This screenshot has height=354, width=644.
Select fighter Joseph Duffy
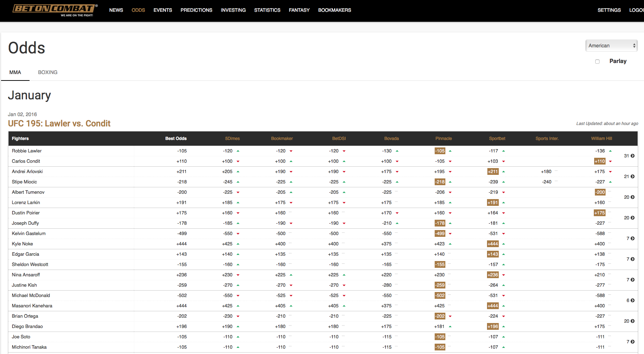pos(25,223)
